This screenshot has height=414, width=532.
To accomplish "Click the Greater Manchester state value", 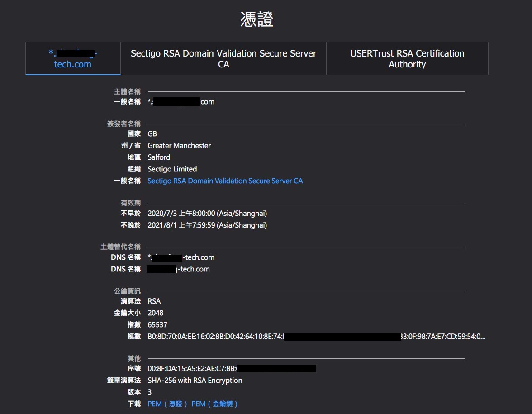I will click(179, 146).
